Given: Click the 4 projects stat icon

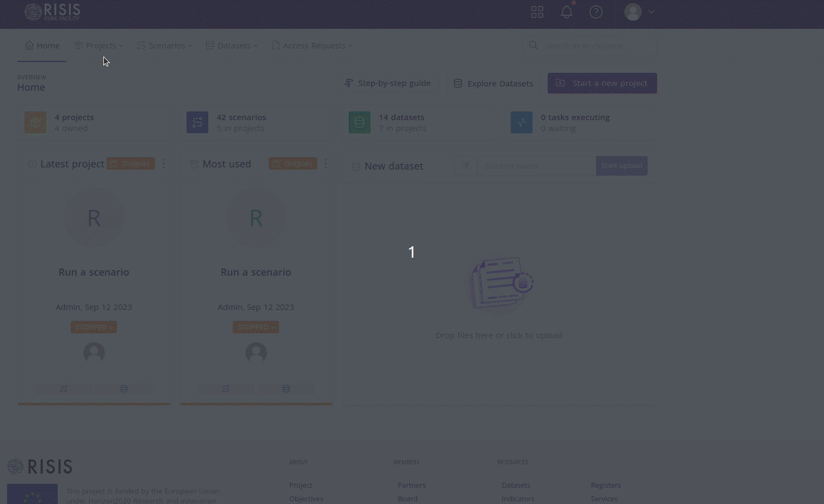Looking at the screenshot, I should 35,122.
